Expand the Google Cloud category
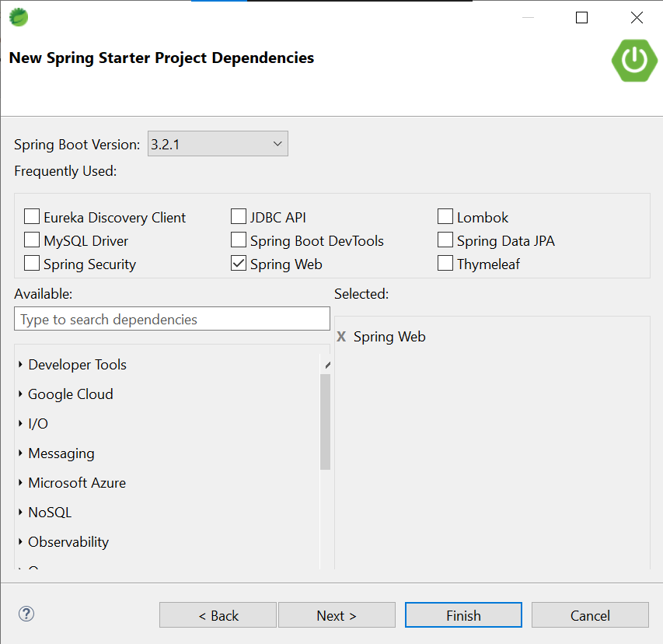663x644 pixels. 20,394
